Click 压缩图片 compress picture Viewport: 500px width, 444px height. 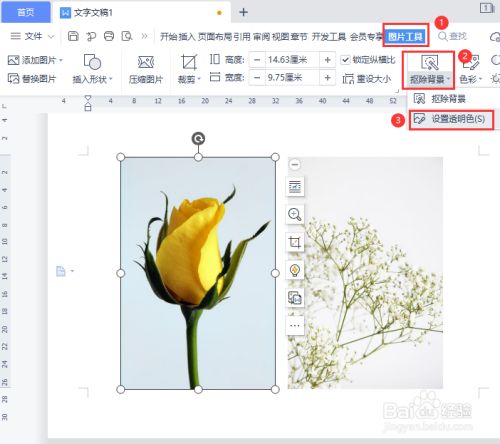tap(146, 69)
